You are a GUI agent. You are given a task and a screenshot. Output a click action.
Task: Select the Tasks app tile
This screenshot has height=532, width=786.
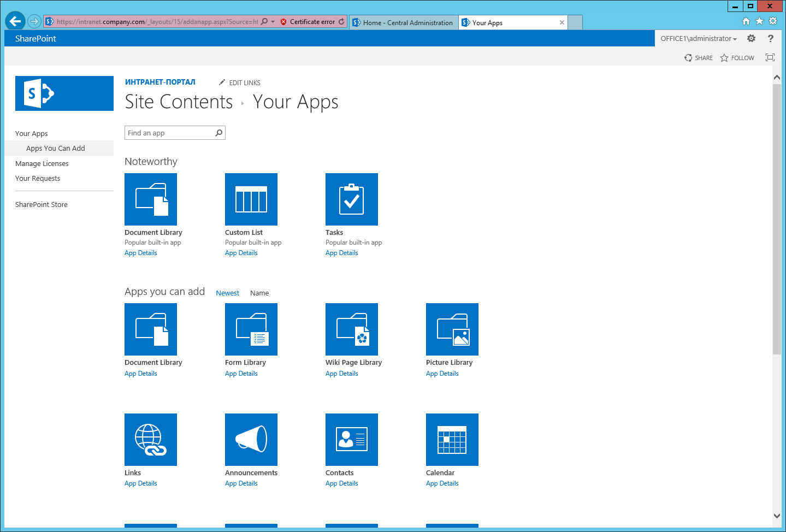352,199
